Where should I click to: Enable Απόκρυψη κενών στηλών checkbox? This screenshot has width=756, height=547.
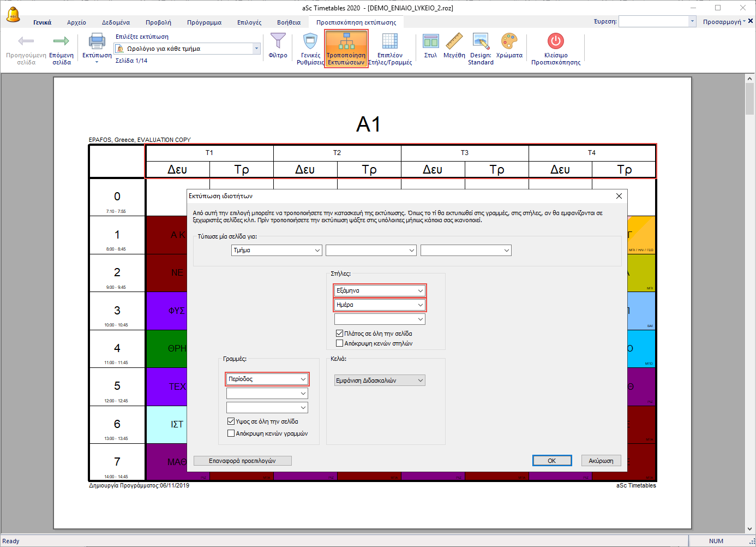(x=340, y=343)
